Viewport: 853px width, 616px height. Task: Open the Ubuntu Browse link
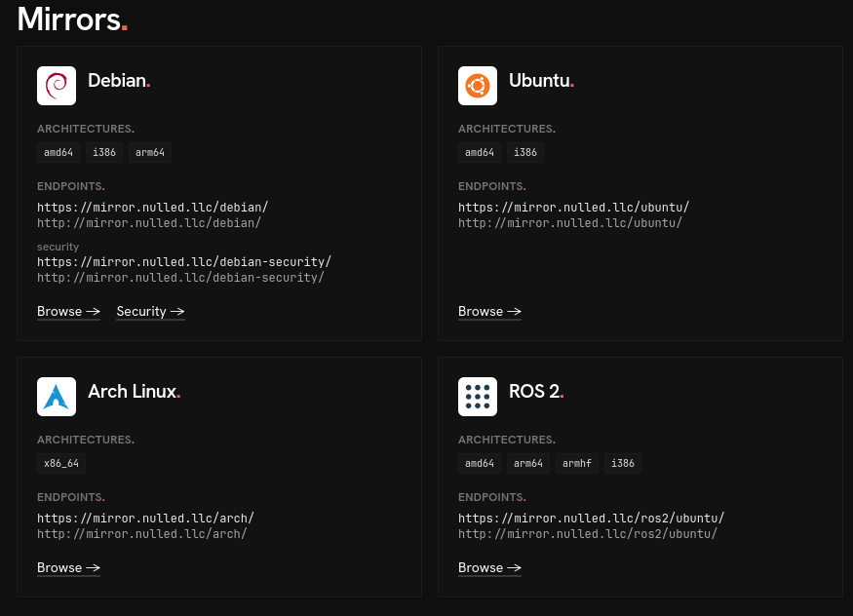(x=489, y=312)
